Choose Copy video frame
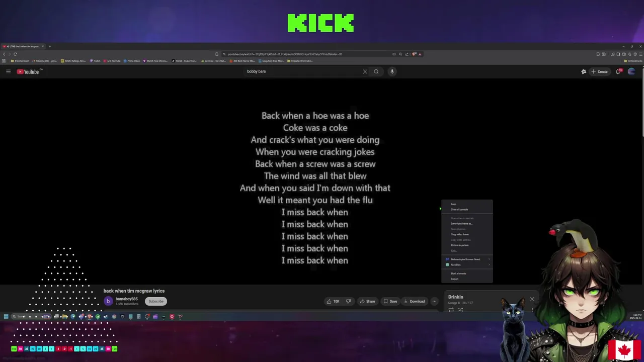Image resolution: width=644 pixels, height=362 pixels. (x=467, y=234)
